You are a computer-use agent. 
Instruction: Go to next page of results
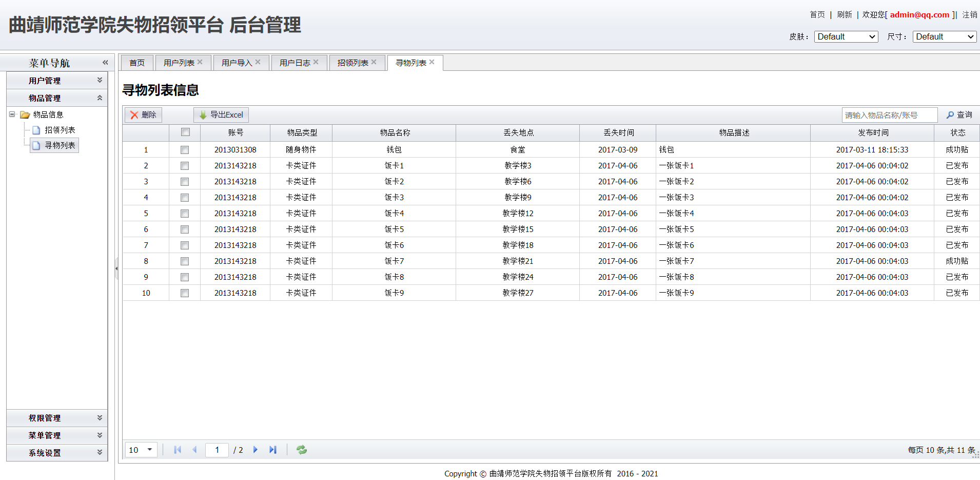tap(256, 450)
